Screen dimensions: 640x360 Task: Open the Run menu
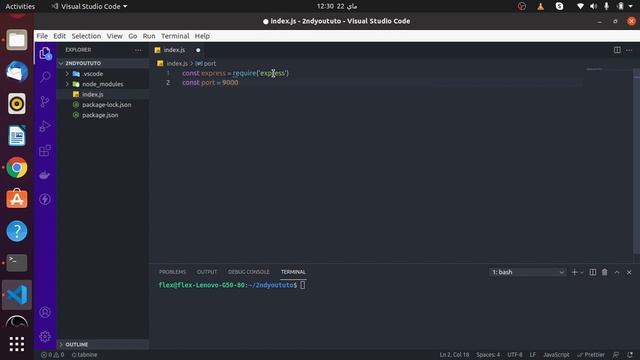point(149,36)
